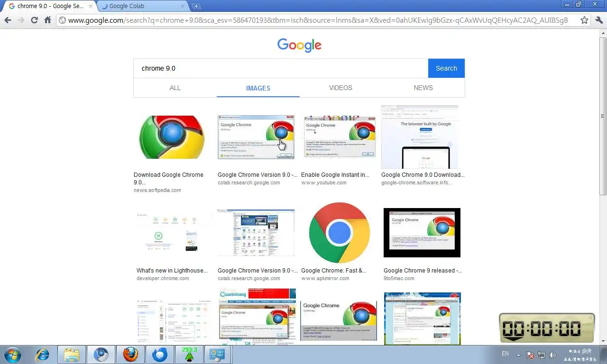Open the browser home page icon
Image resolution: width=607 pixels, height=364 pixels.
coord(47,20)
